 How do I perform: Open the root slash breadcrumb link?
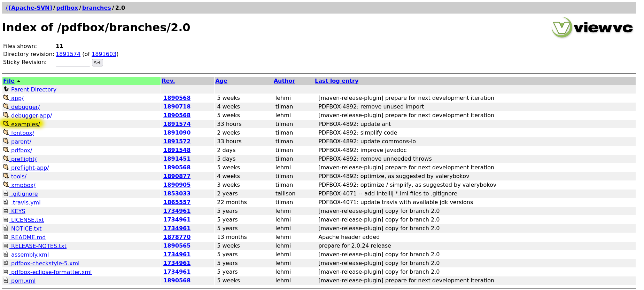coord(7,8)
